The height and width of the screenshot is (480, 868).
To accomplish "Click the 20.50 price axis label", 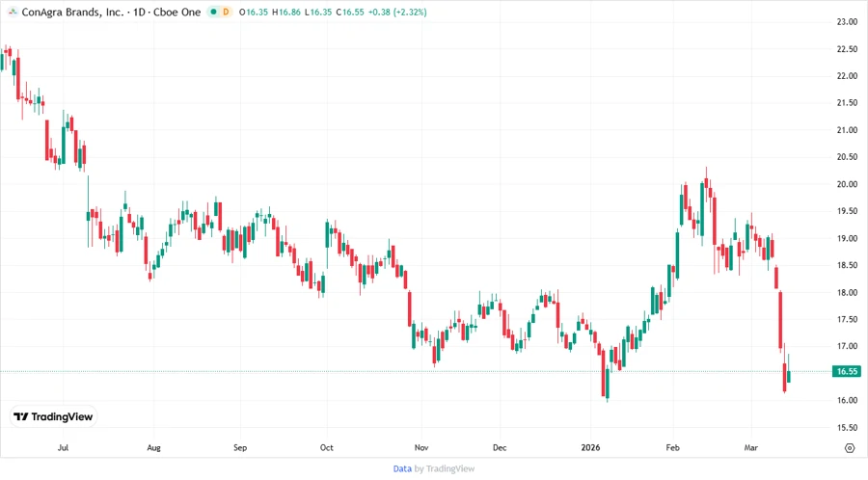I will (x=847, y=157).
